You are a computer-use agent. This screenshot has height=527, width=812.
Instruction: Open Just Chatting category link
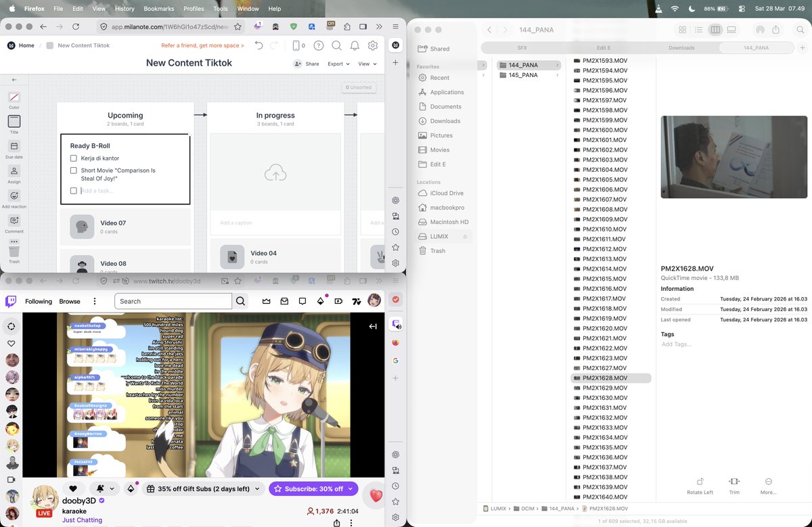[x=82, y=520]
